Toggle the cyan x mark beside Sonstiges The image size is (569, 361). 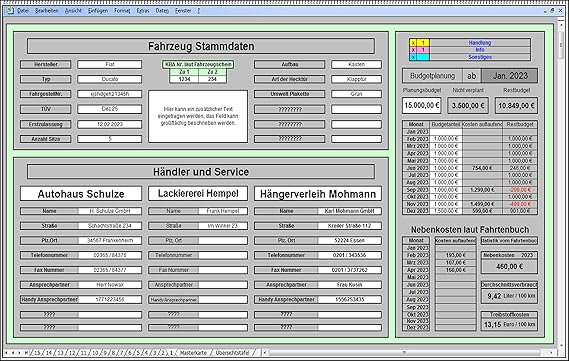[x=413, y=57]
